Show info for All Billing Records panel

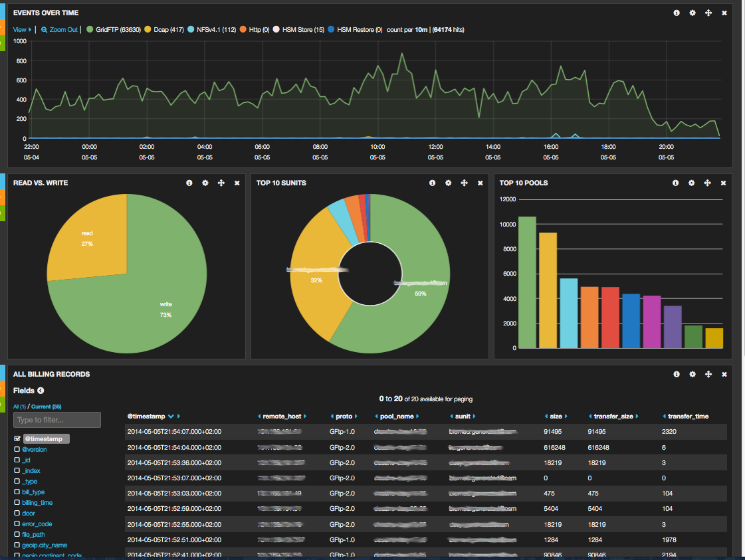coord(677,374)
